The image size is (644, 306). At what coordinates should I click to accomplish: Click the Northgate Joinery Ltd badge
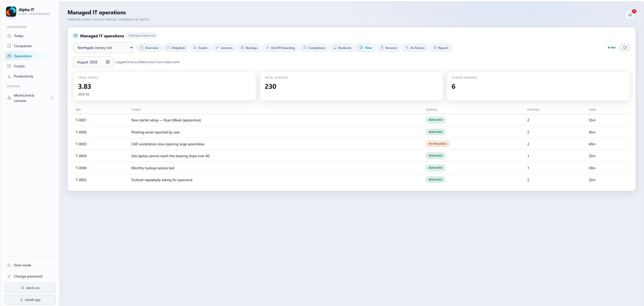pyautogui.click(x=142, y=36)
